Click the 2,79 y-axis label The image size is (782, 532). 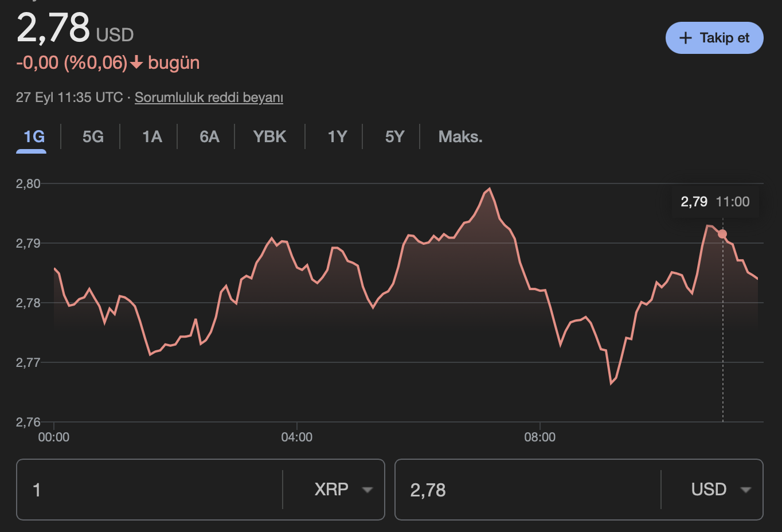[x=28, y=243]
